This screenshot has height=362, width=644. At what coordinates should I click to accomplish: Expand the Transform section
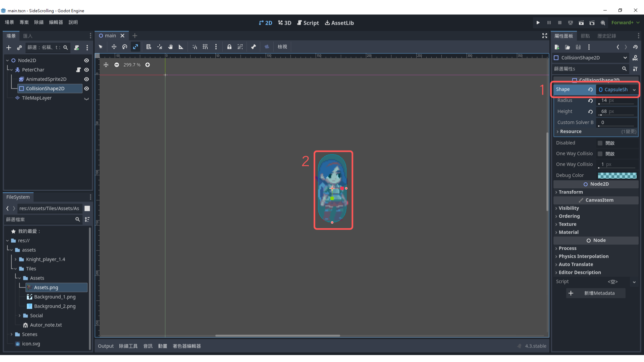coord(571,192)
